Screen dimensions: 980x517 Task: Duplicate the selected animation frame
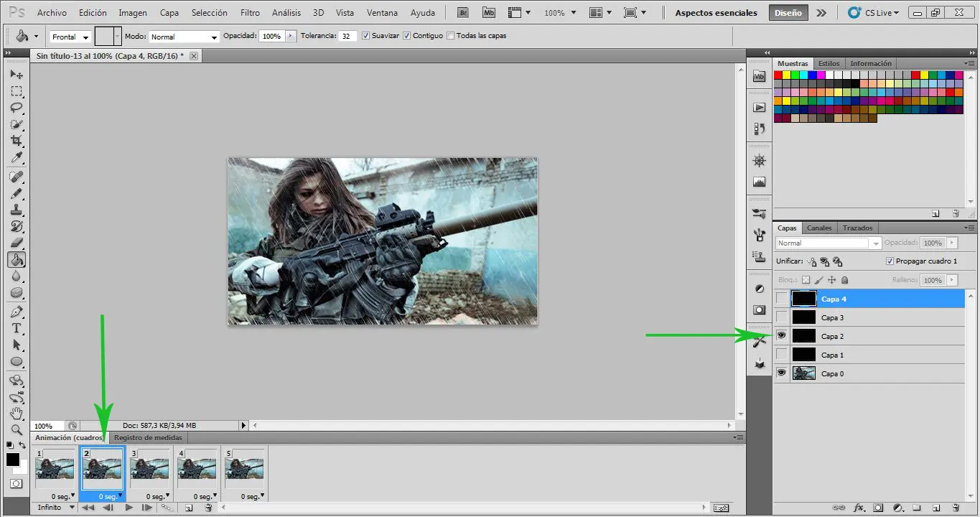[189, 508]
